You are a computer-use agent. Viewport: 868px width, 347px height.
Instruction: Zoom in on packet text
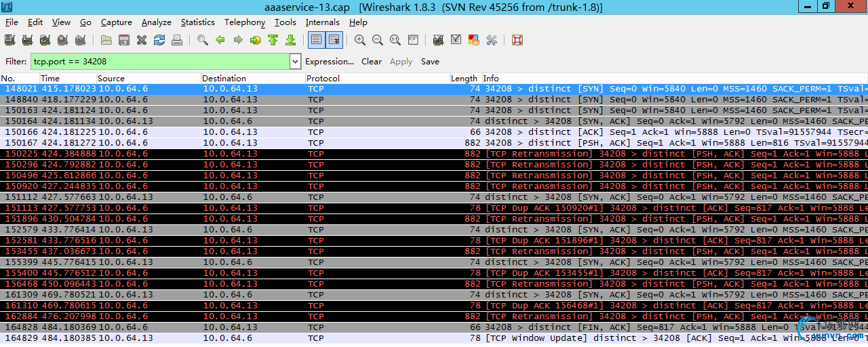click(x=360, y=40)
